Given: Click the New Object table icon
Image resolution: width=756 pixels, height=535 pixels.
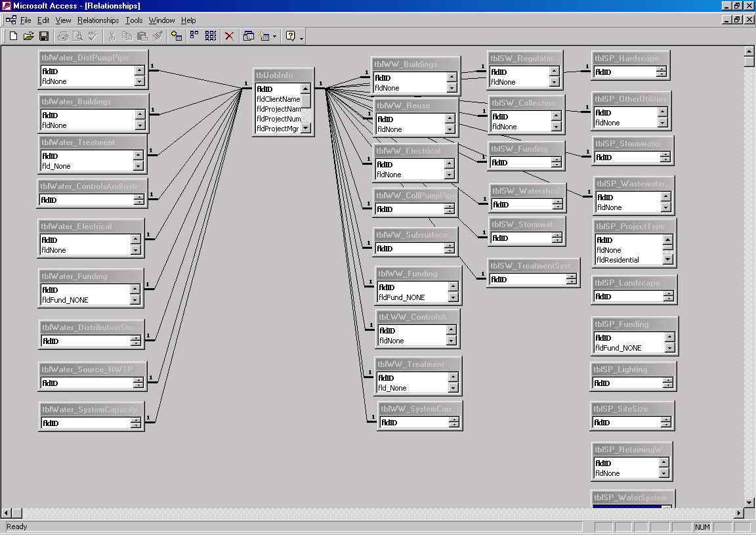Looking at the screenshot, I should click(264, 36).
